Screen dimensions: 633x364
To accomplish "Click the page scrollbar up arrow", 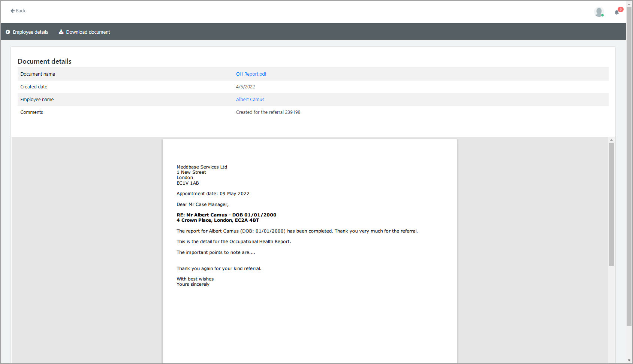I will 629,4.
